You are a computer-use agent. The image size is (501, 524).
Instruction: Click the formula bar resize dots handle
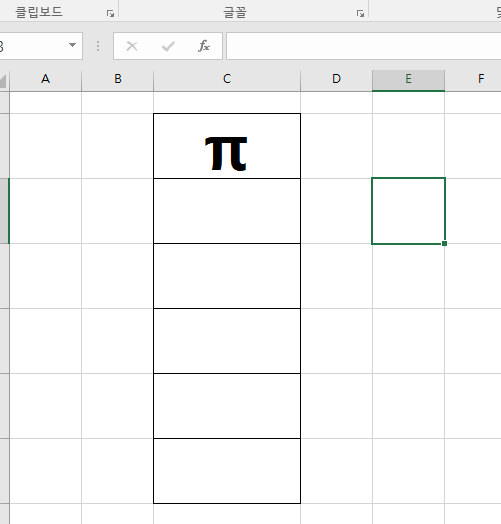98,46
